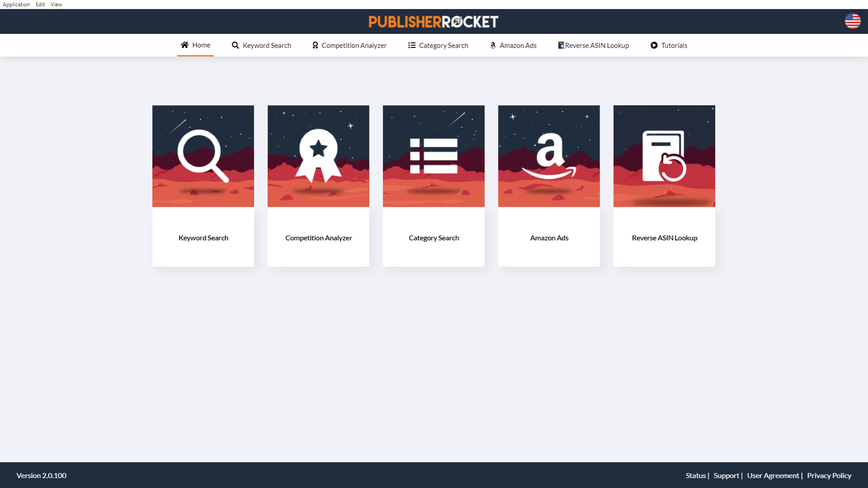Switch to Reverse ASIN Lookup tab
Screen dimensions: 868x488
594,45
